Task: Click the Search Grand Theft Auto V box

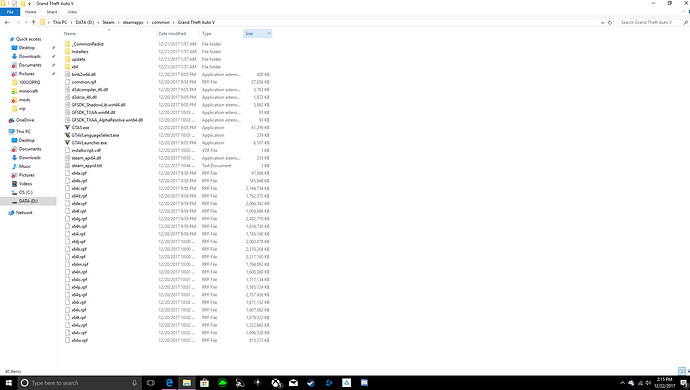Action: coord(650,22)
